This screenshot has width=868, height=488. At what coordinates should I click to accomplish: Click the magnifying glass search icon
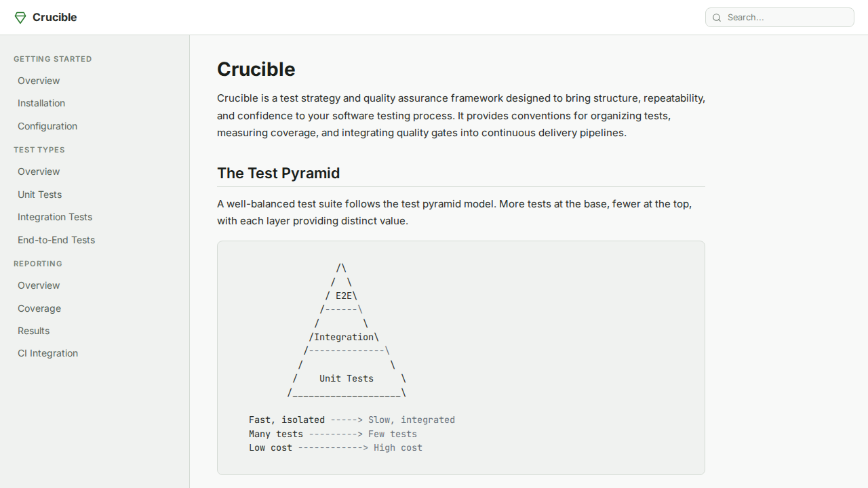point(717,18)
